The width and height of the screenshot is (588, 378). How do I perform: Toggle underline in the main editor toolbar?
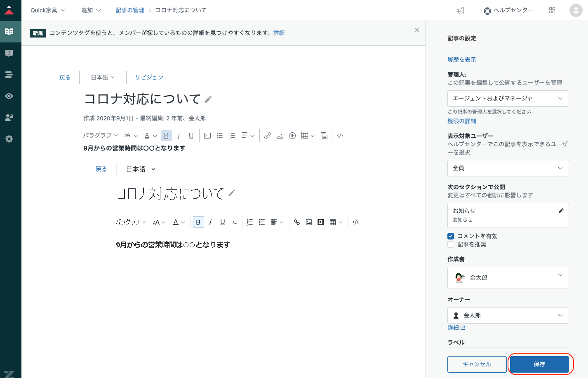pyautogui.click(x=191, y=136)
